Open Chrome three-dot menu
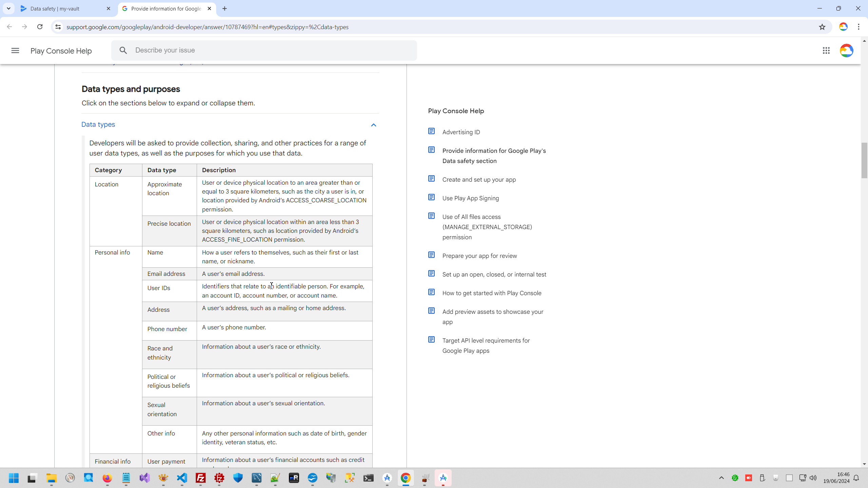 coord(859,27)
